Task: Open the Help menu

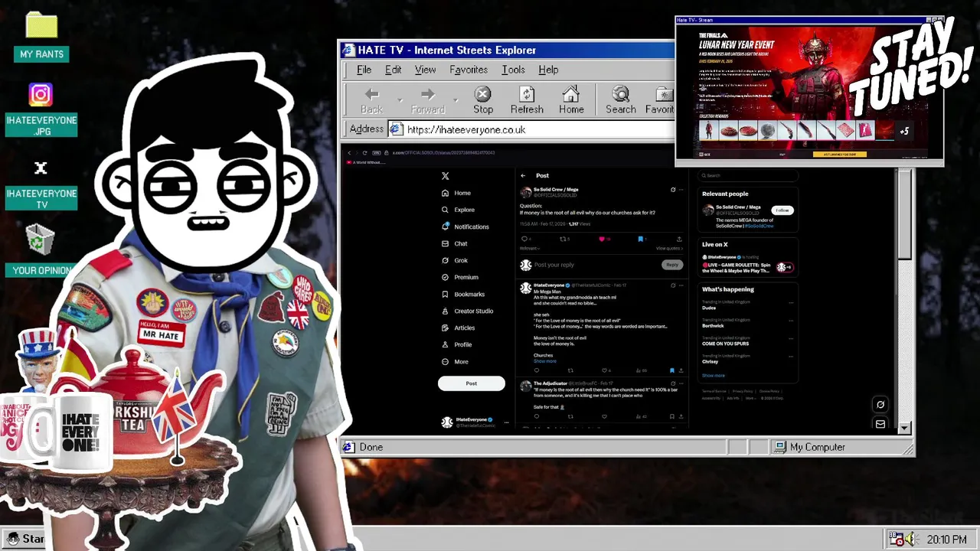Action: tap(548, 70)
